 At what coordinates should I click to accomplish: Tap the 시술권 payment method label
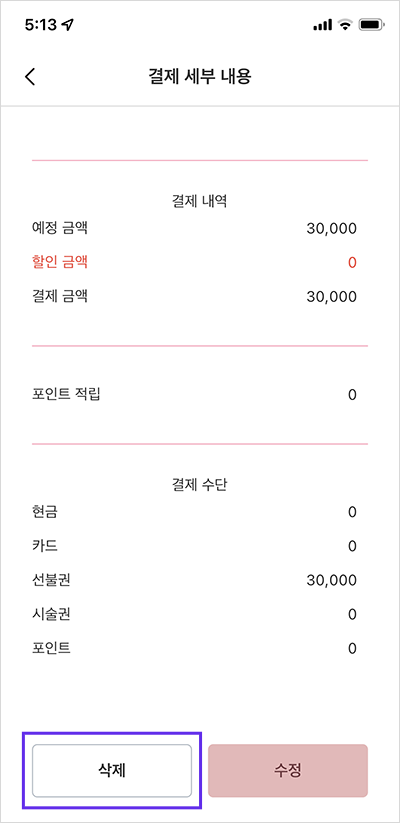[51, 614]
